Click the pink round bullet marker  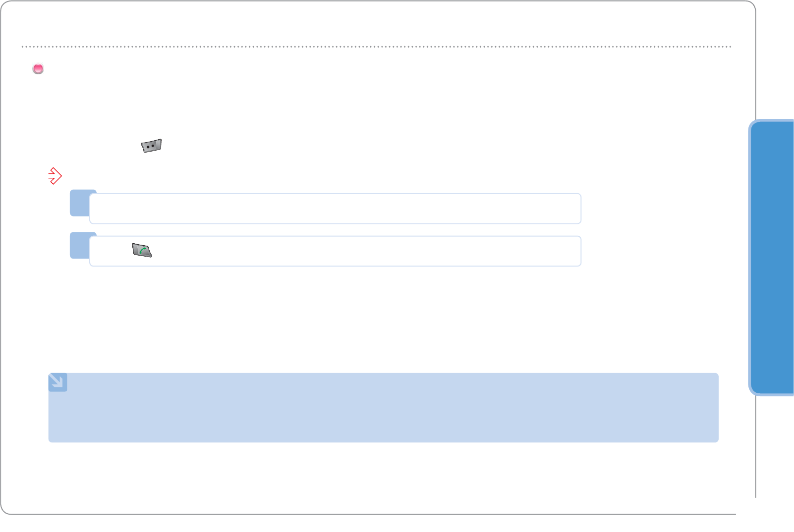(38, 69)
